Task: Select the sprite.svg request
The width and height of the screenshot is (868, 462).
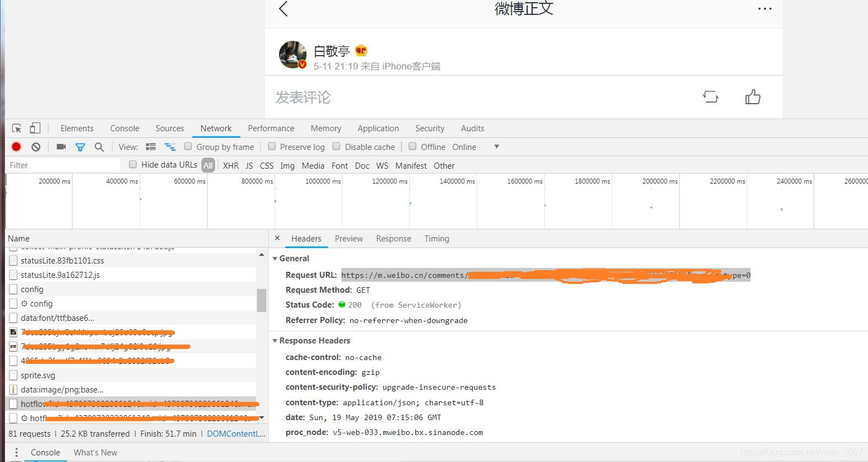Action: pyautogui.click(x=131, y=375)
